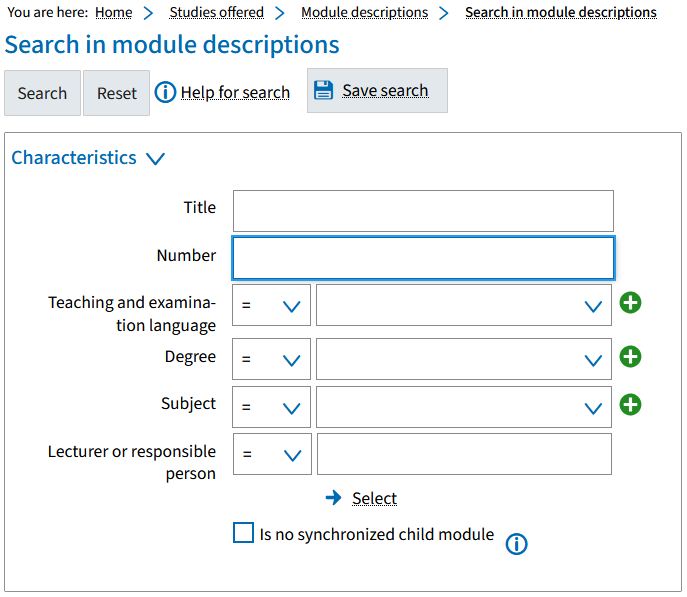This screenshot has height=597, width=687.
Task: Click the Select link for lecturer
Action: (375, 498)
